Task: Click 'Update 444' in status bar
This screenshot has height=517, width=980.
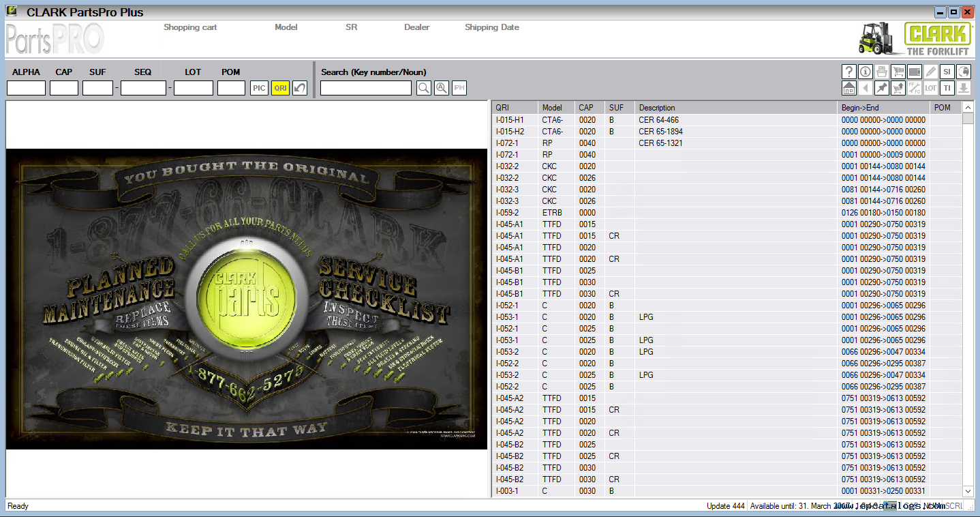Action: (x=725, y=506)
